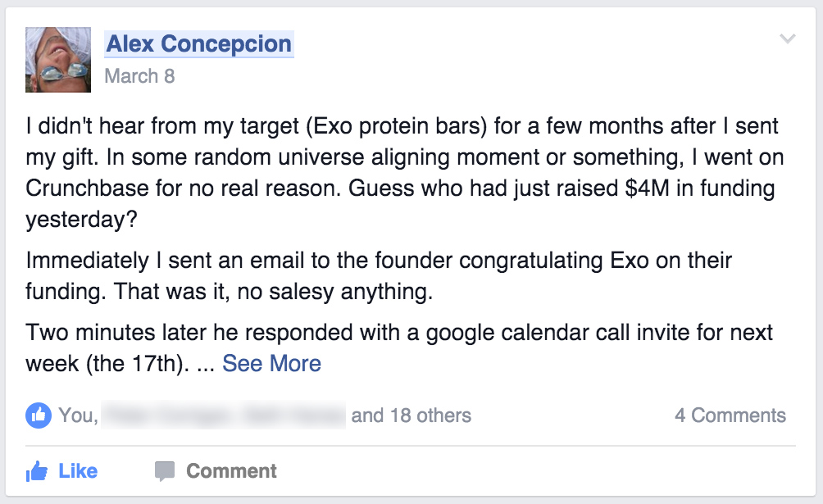The height and width of the screenshot is (504, 823).
Task: Select the Comment text button
Action: 231,471
